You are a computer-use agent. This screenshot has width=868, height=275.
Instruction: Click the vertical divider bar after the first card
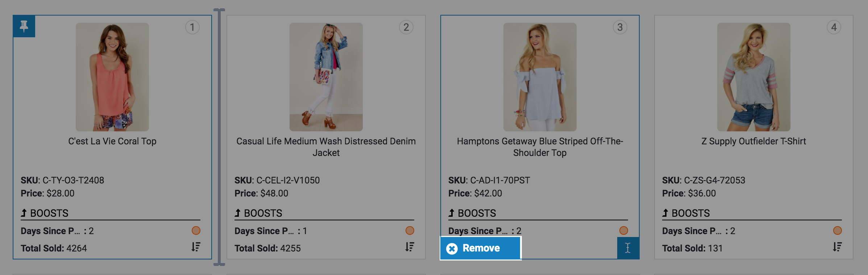219,137
